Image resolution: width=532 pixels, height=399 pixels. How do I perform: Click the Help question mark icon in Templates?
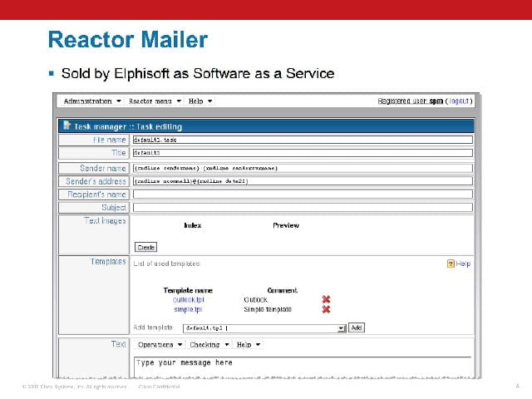[x=451, y=264]
